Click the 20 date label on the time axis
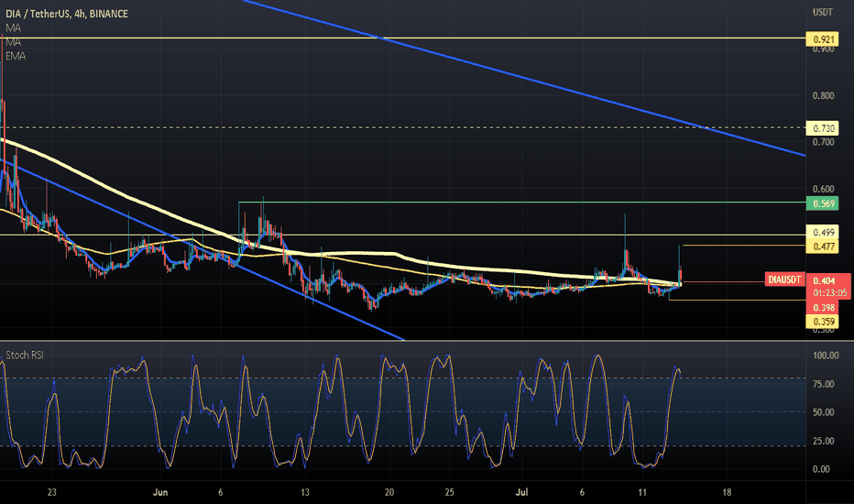The width and height of the screenshot is (854, 504). click(389, 493)
